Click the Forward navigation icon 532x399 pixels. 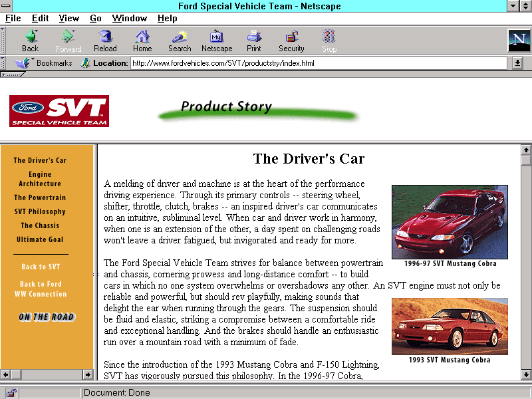pos(68,41)
